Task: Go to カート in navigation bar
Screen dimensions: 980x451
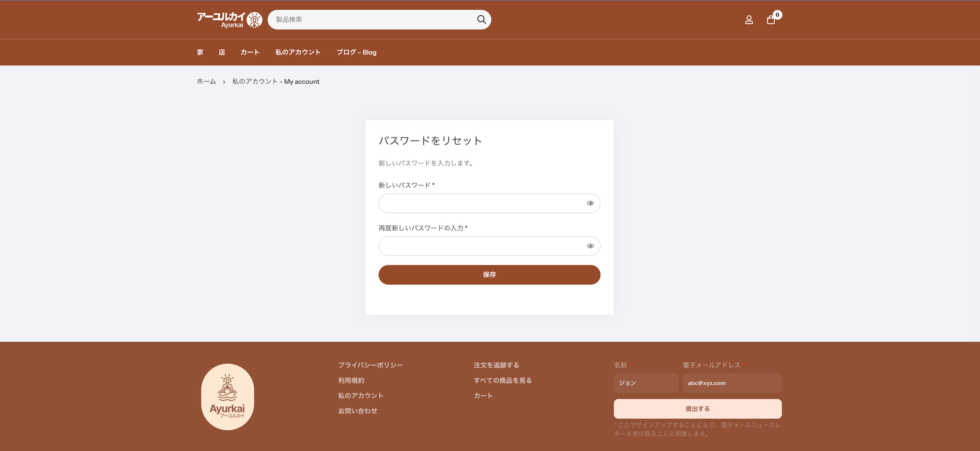Action: (x=250, y=53)
